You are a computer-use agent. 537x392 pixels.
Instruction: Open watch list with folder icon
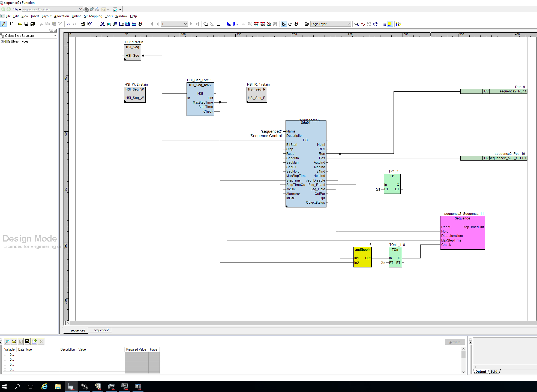pos(14,341)
